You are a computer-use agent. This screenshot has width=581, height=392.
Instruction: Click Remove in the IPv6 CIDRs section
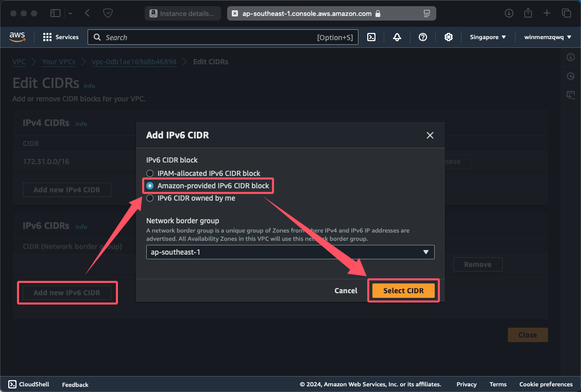(x=477, y=264)
